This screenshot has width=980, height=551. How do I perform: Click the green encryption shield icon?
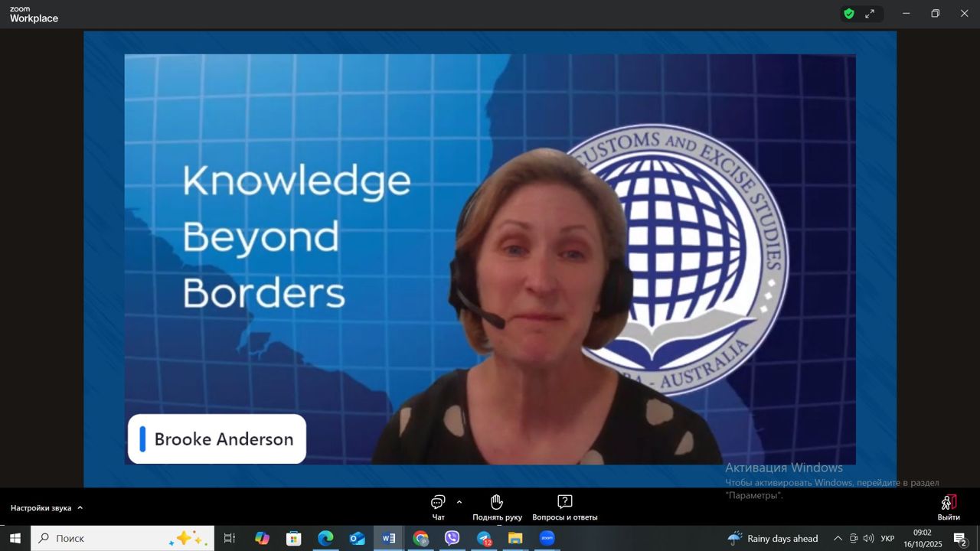[x=848, y=14]
